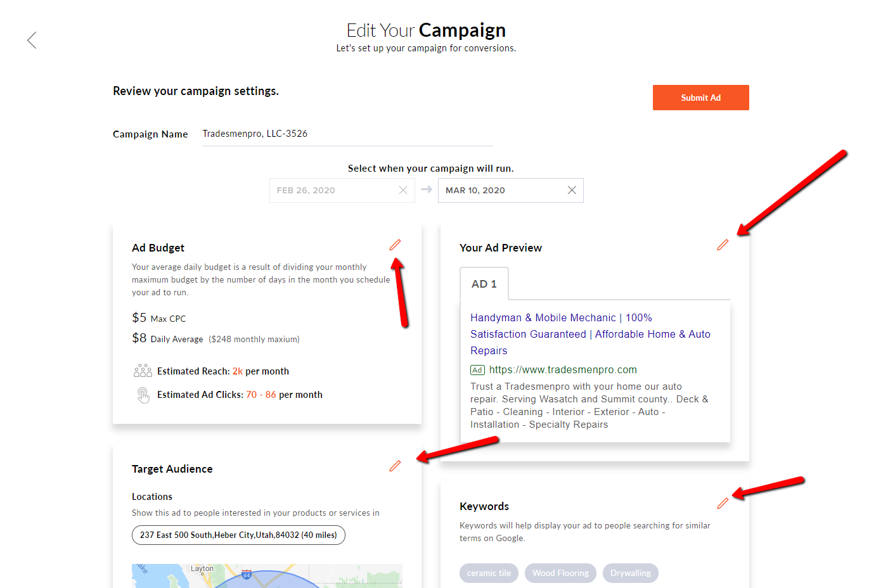Clear the MAR 10, 2020 end date
Screen dimensions: 876x588
pyautogui.click(x=572, y=190)
